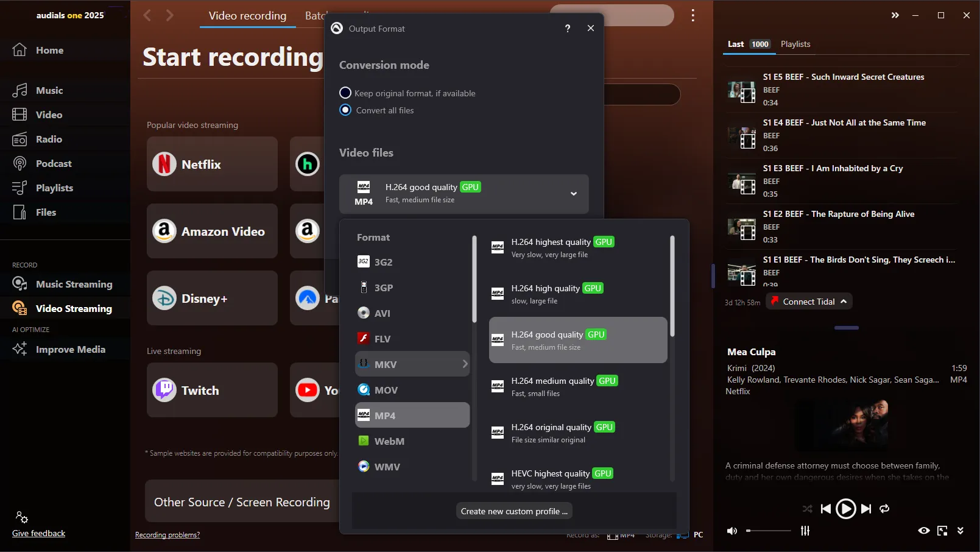Click the quality profile list scrollbar
The height and width of the screenshot is (552, 980).
672,286
